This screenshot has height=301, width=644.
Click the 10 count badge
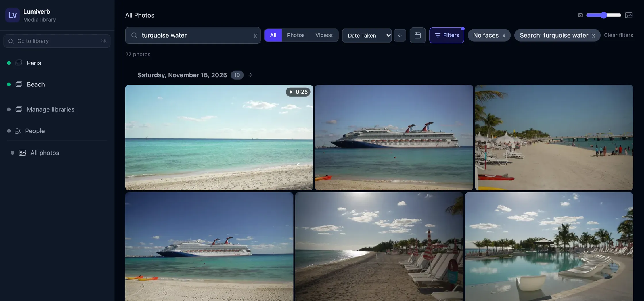[x=237, y=75]
